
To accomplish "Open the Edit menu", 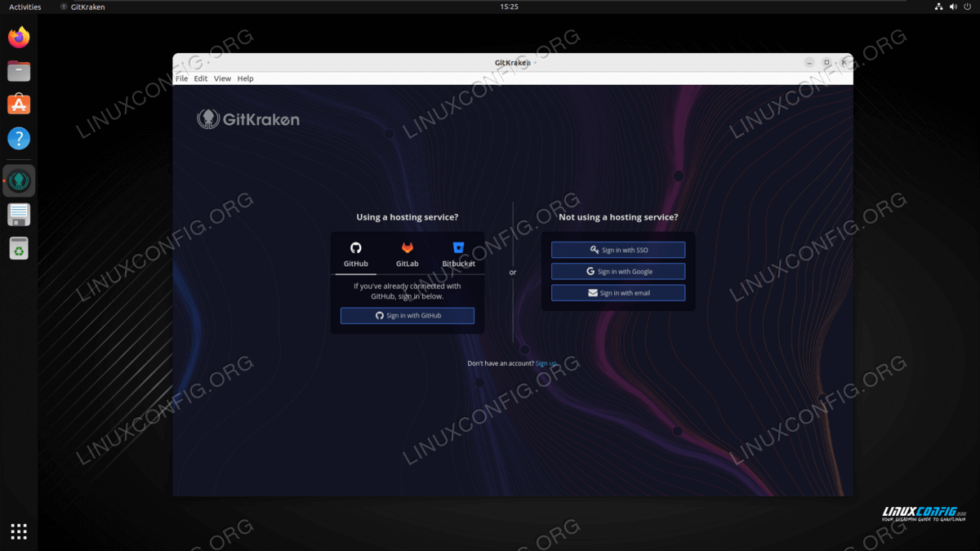I will (201, 78).
